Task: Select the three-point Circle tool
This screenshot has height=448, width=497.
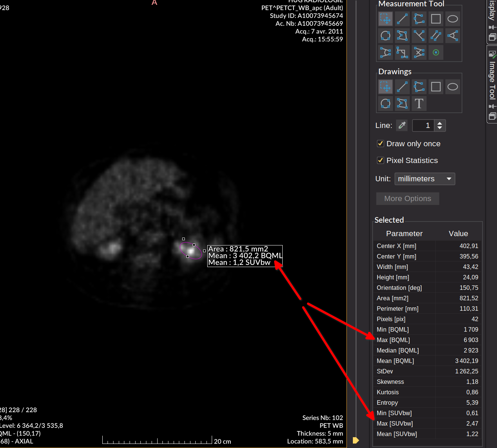Action: pos(385,35)
